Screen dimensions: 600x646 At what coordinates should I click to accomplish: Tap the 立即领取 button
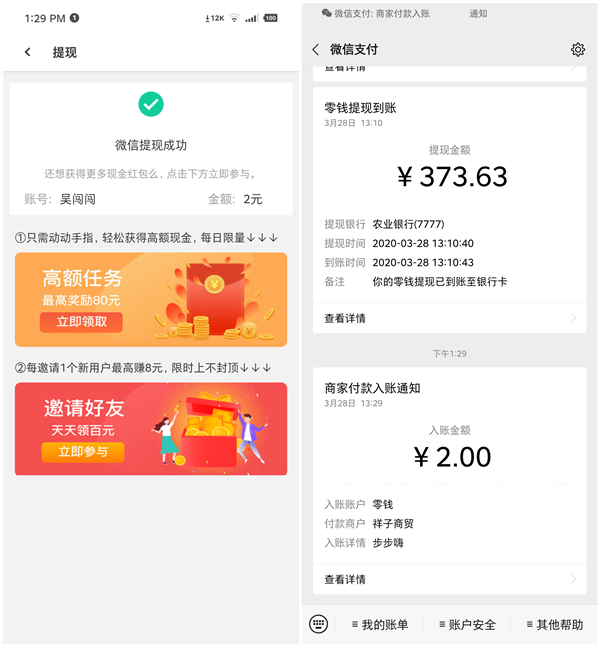tap(81, 322)
